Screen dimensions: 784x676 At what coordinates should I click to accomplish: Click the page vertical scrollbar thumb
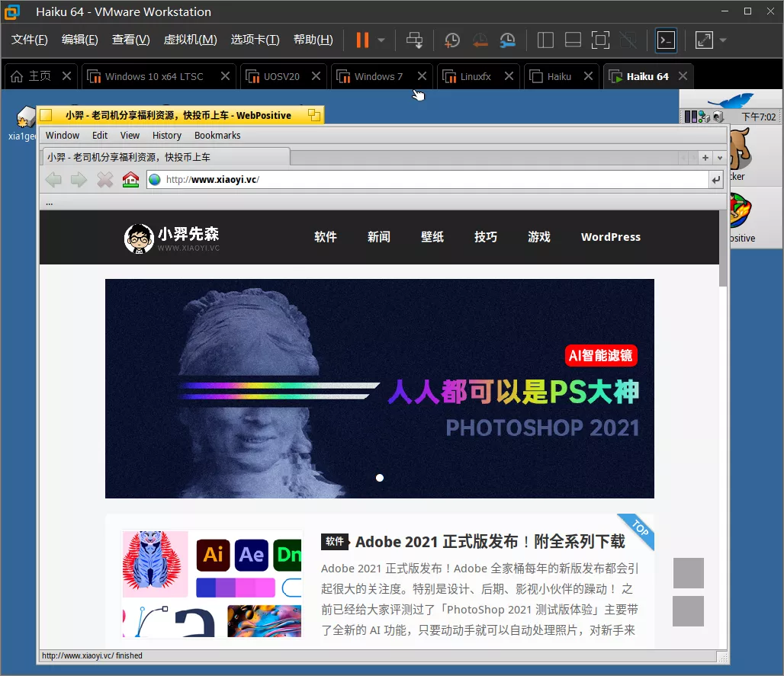(x=722, y=248)
